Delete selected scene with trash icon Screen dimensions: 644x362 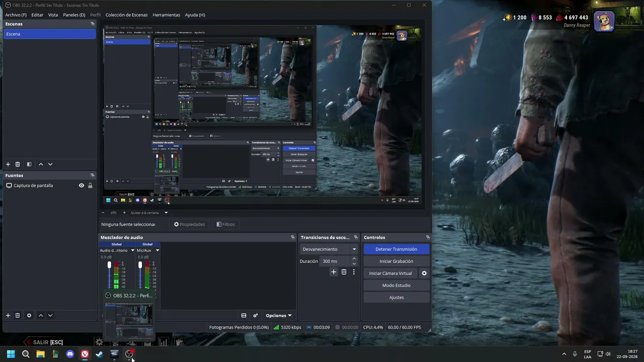coord(18,164)
